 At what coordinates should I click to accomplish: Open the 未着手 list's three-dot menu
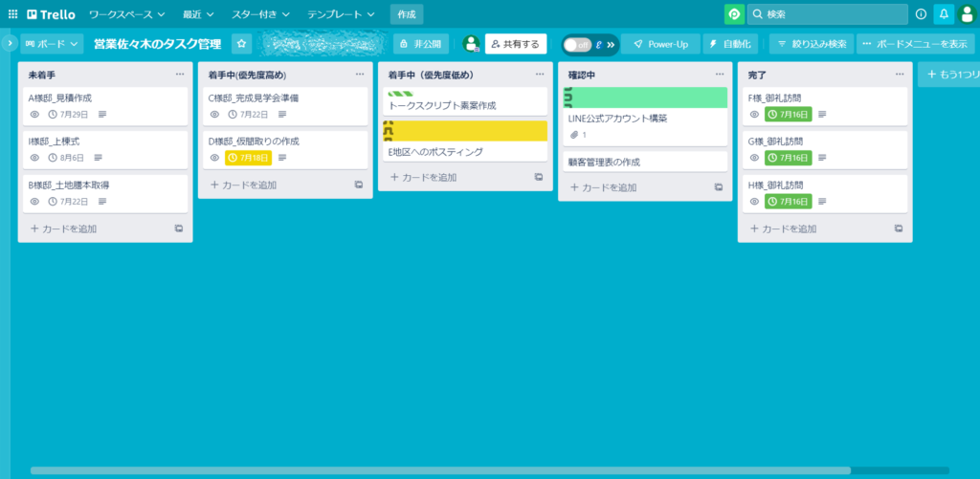(180, 74)
